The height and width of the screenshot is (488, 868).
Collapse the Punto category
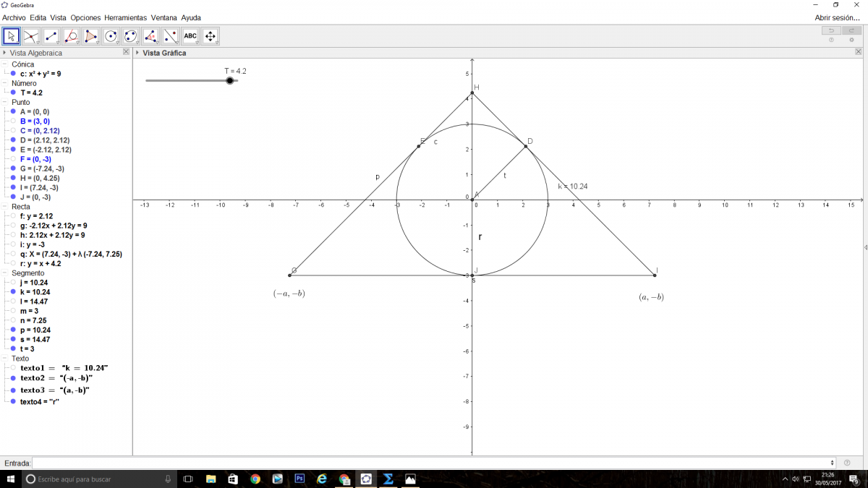[5, 103]
